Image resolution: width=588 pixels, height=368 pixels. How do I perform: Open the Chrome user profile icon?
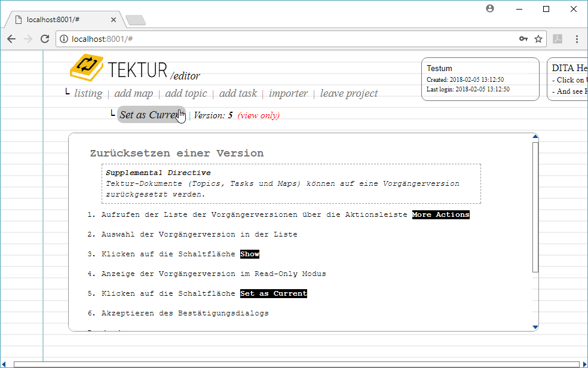click(x=490, y=9)
